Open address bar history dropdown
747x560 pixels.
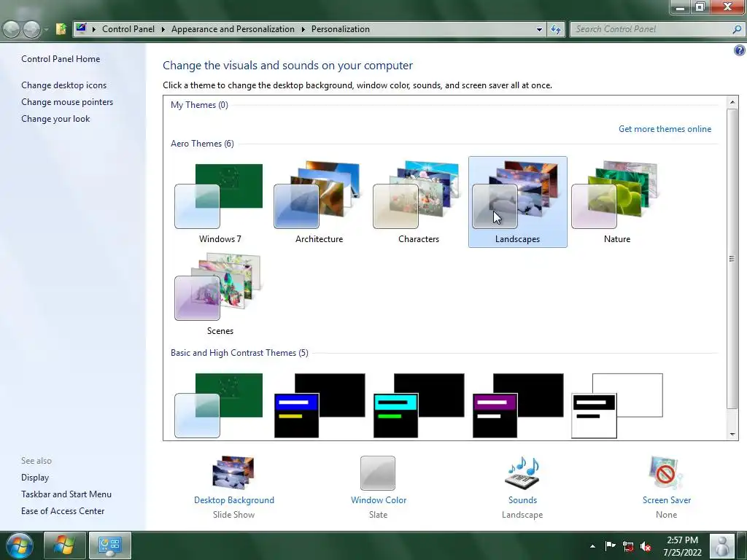click(x=539, y=29)
